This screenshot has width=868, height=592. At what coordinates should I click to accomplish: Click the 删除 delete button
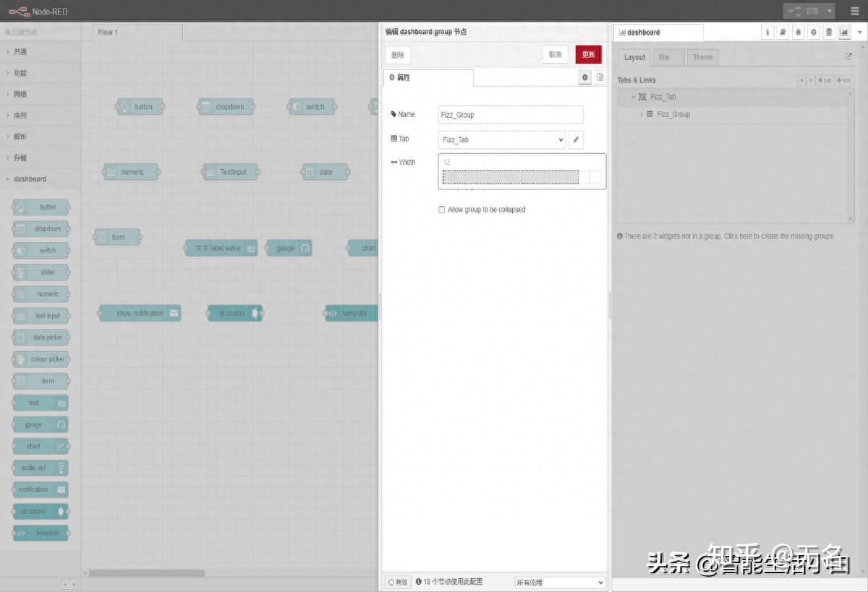398,55
